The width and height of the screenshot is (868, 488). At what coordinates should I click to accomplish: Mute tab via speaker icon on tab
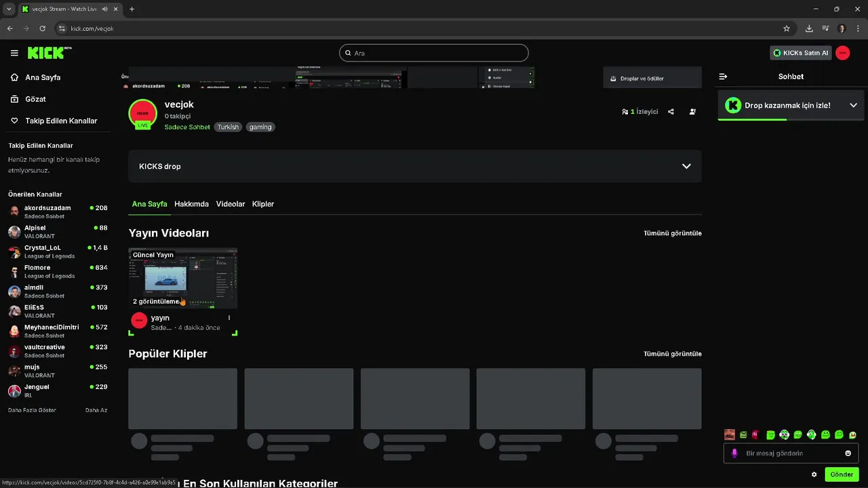click(x=104, y=9)
